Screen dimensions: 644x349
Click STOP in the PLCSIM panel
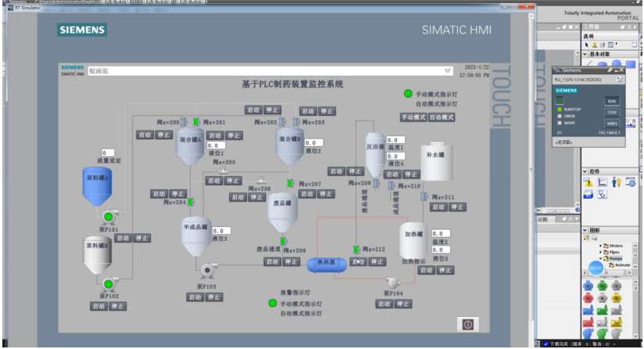[x=612, y=112]
